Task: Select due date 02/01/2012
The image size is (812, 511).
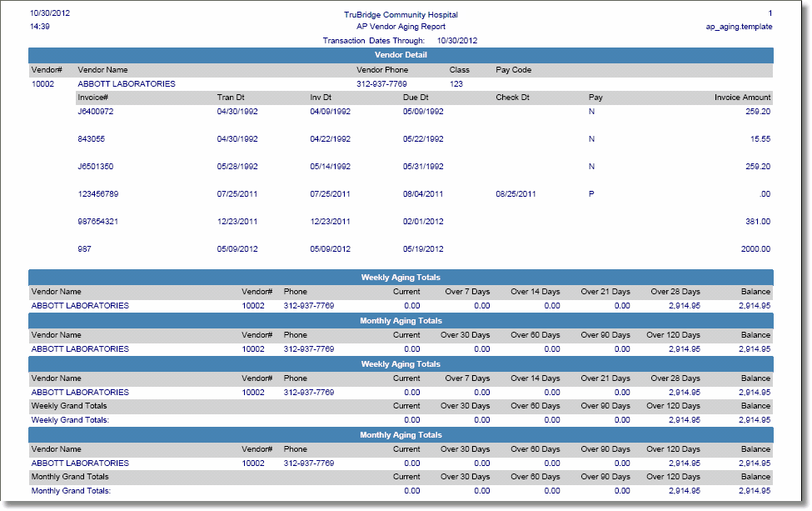Action: click(423, 221)
